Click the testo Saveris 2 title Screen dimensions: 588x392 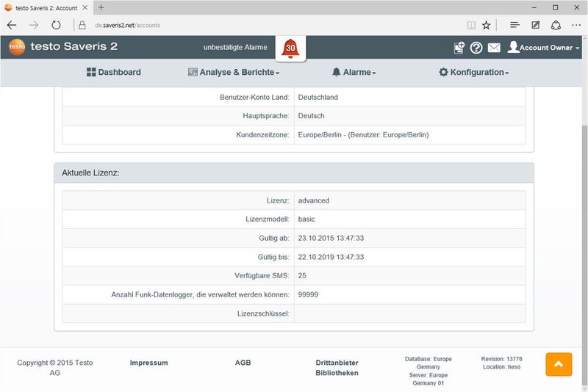click(74, 46)
